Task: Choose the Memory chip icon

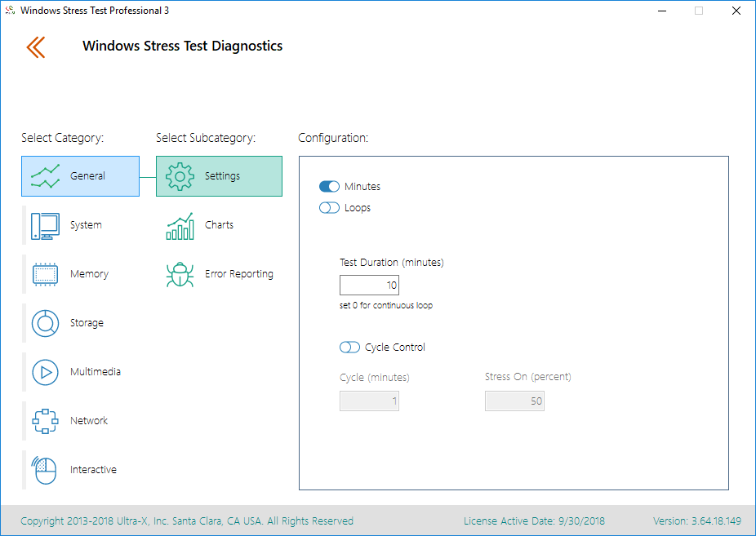Action: pyautogui.click(x=46, y=274)
